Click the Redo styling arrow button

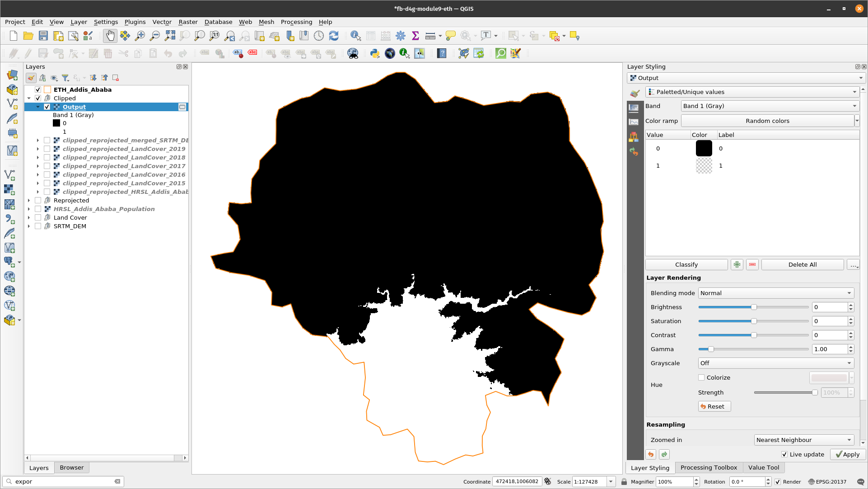(664, 455)
